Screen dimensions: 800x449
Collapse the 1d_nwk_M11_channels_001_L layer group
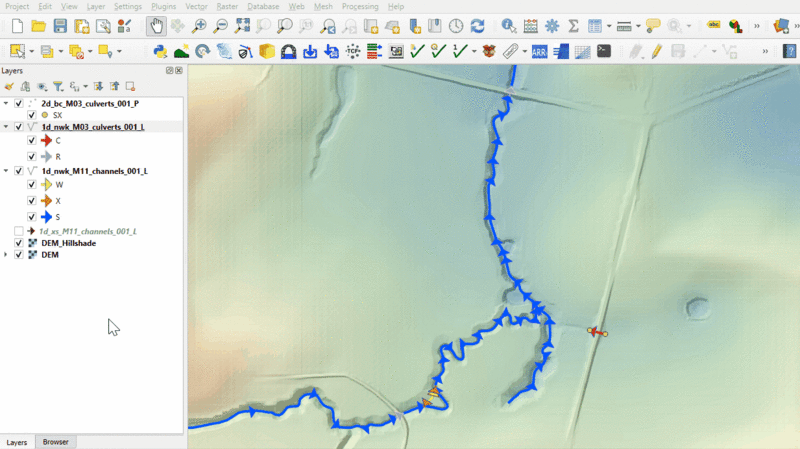point(7,171)
